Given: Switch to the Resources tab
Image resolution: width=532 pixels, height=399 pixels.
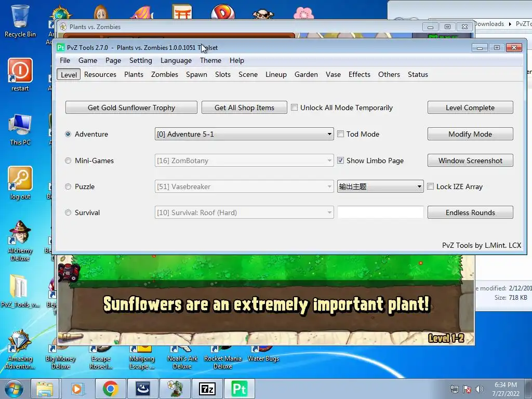Looking at the screenshot, I should pos(100,74).
